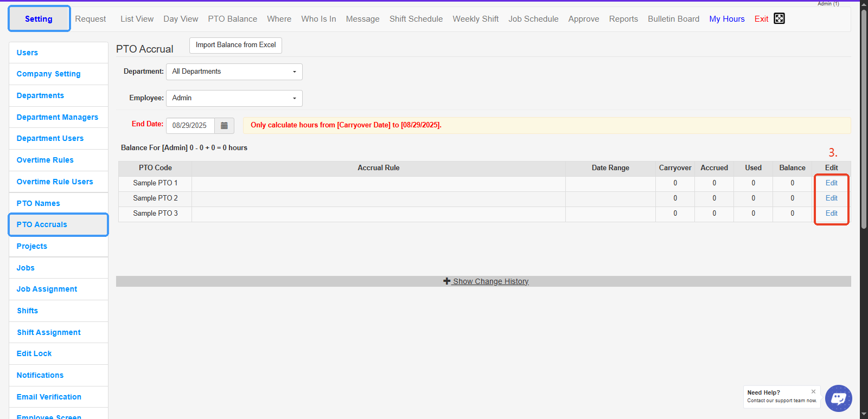Go to Reports in top menu
The image size is (868, 419).
click(623, 19)
